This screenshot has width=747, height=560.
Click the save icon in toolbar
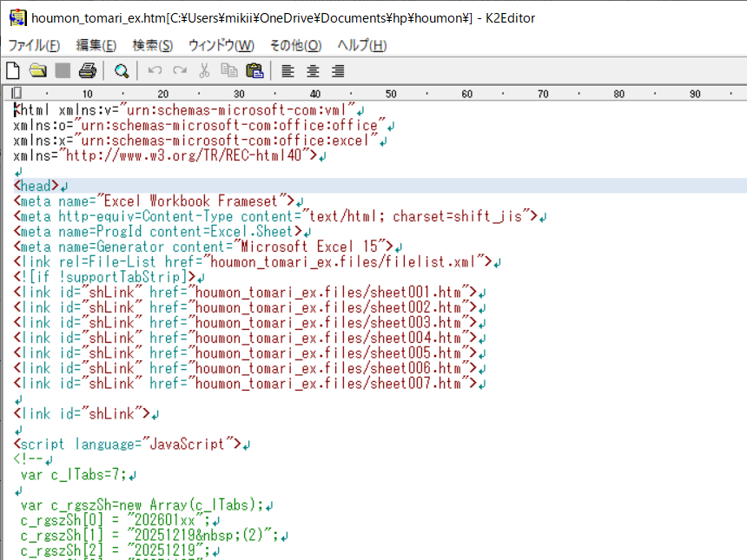tap(63, 71)
